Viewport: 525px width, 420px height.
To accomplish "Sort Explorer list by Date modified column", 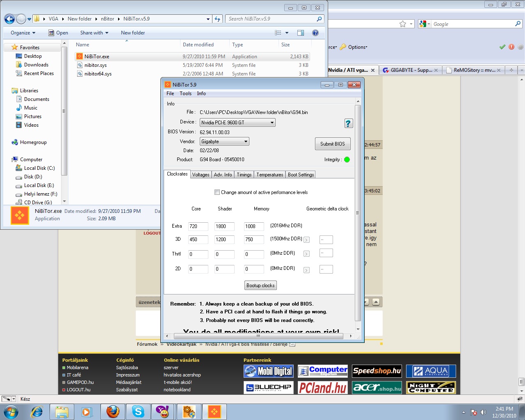I will click(198, 45).
